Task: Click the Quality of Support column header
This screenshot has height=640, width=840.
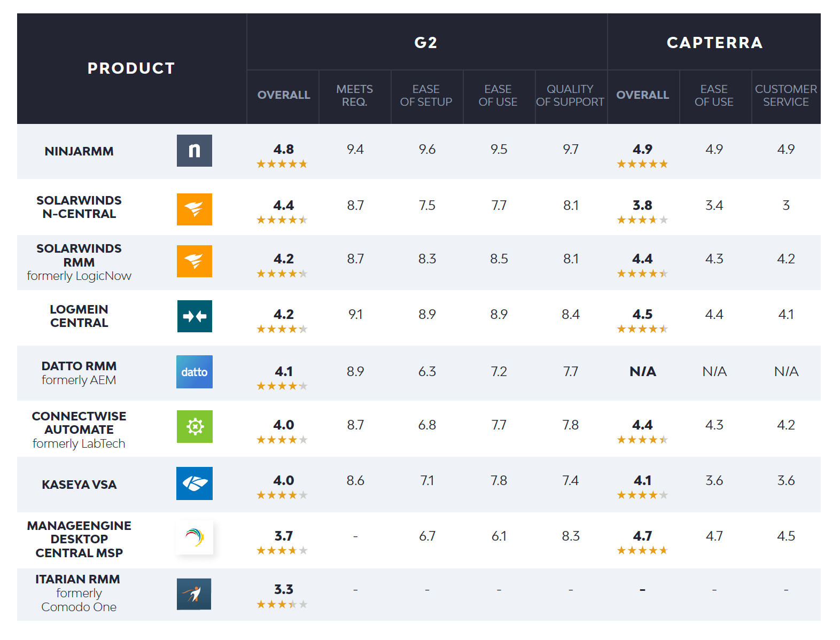Action: [570, 96]
